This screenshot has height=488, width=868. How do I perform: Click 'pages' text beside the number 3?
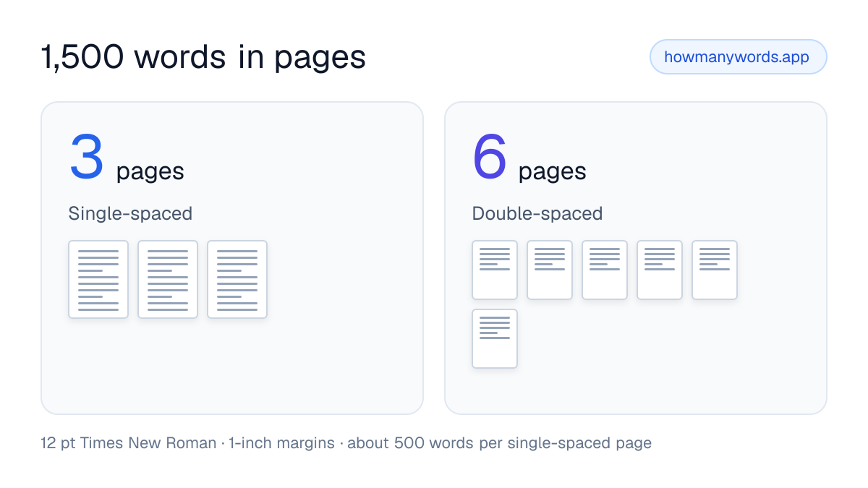[x=150, y=172]
